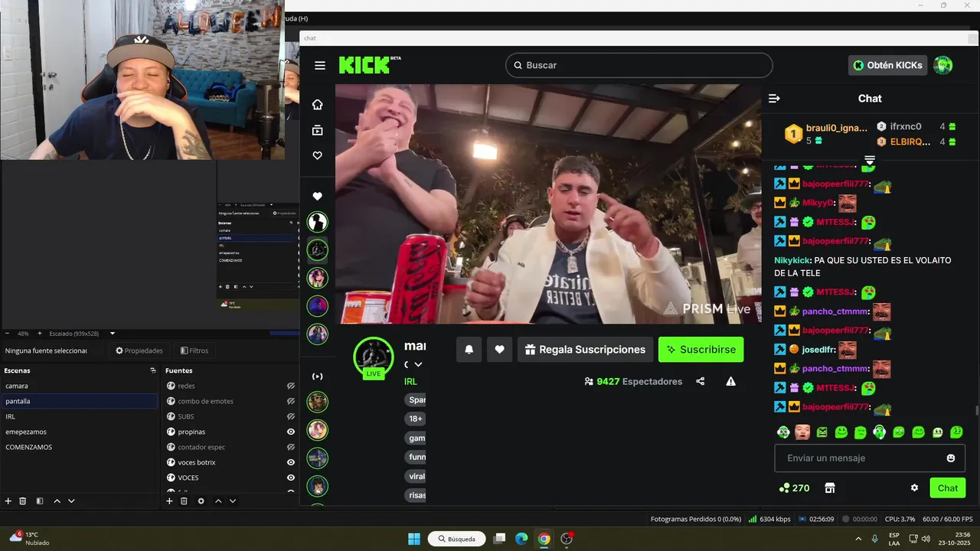Screen dimensions: 980x551
Task: Open OBS Filtros button
Action: pos(194,350)
